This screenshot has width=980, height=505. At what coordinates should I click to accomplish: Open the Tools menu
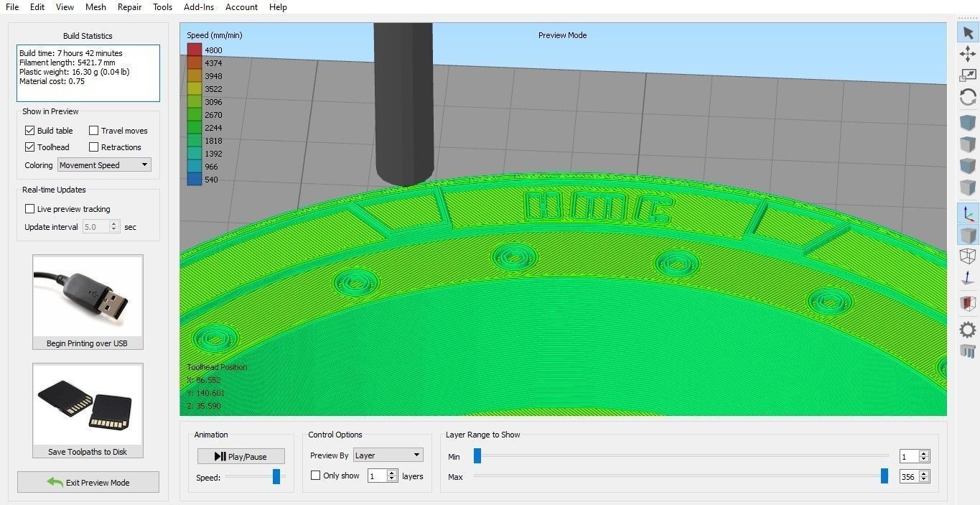coord(163,7)
